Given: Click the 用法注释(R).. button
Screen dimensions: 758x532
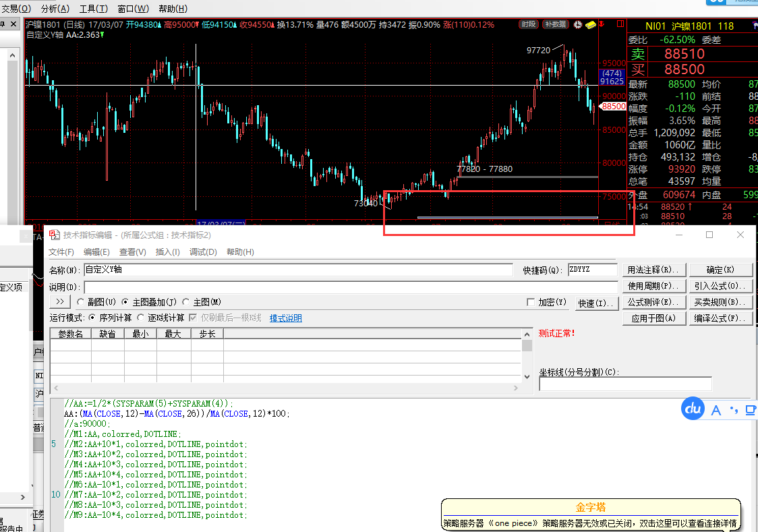Looking at the screenshot, I should [x=653, y=270].
